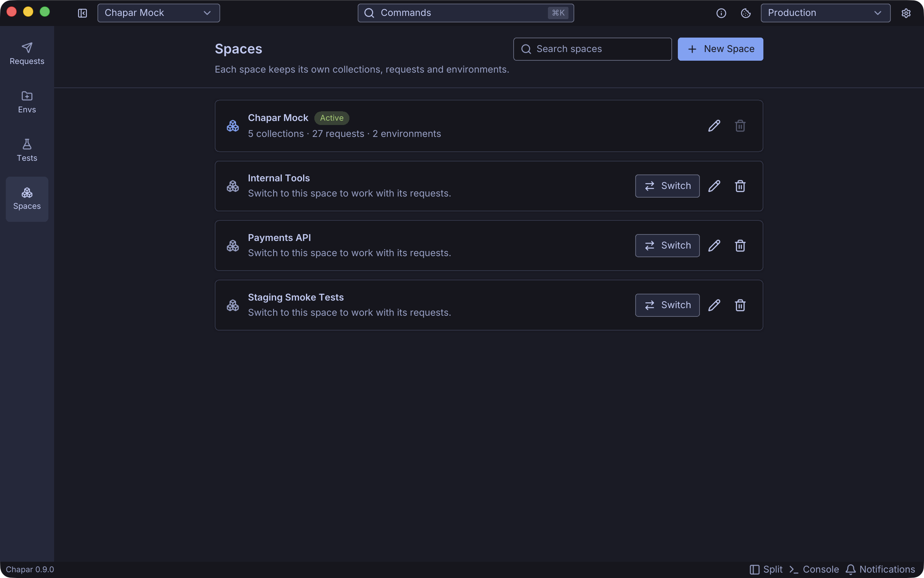Edit the Internal Tools space
Screen dimensions: 924x578
(714, 186)
